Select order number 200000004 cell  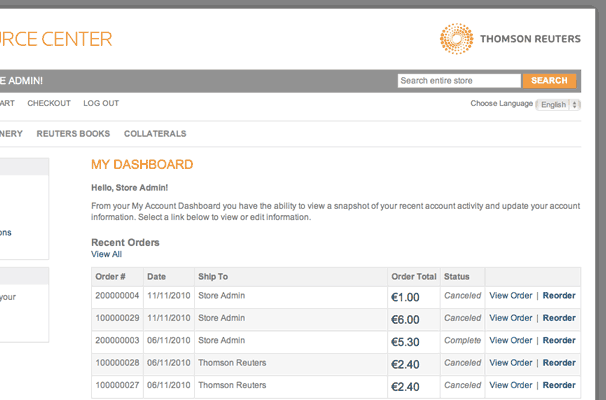(x=117, y=296)
